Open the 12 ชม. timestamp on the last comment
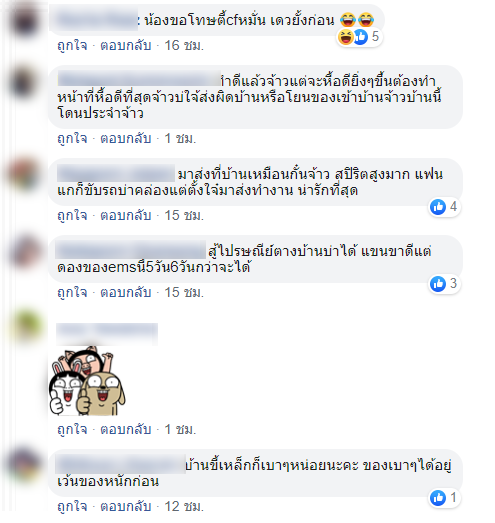495x523 pixels. (184, 507)
